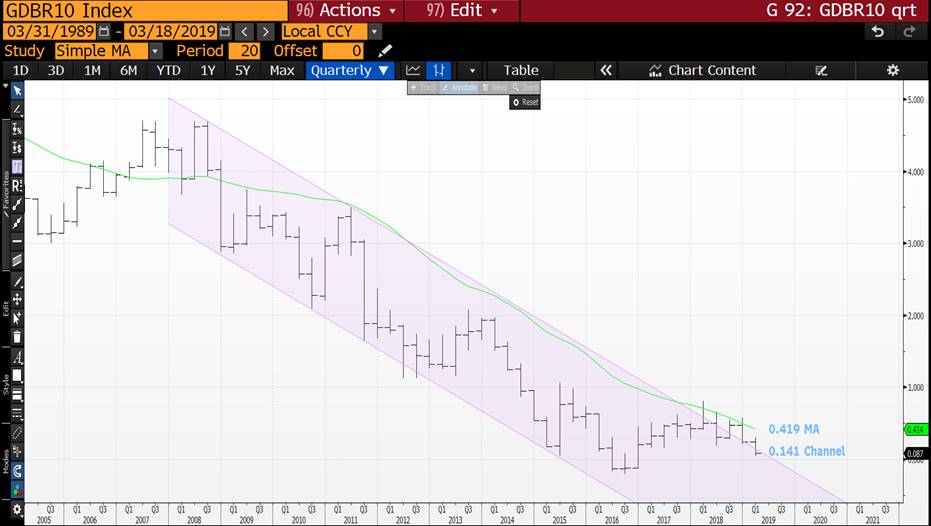This screenshot has height=526, width=931.
Task: Open Chart Content panel
Action: pyautogui.click(x=702, y=71)
